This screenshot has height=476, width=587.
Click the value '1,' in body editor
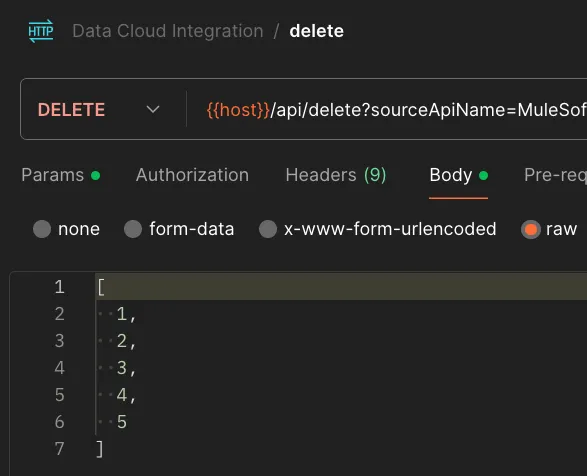tap(126, 314)
